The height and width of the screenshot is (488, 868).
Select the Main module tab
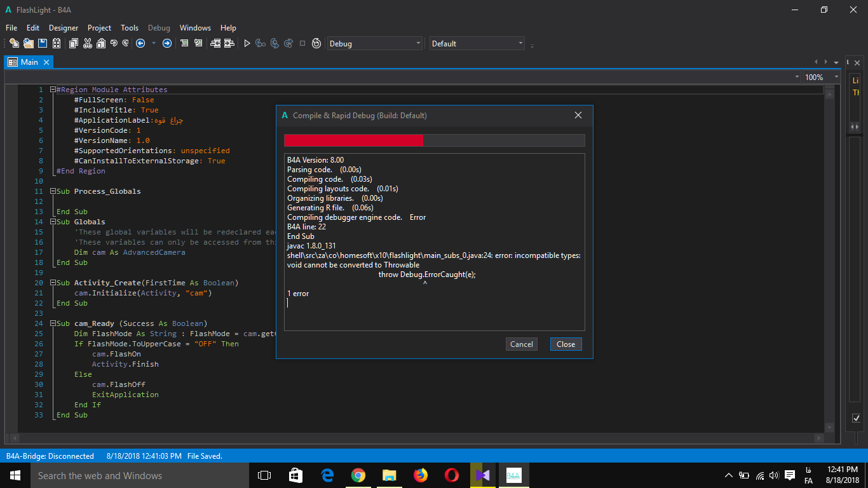(x=29, y=62)
